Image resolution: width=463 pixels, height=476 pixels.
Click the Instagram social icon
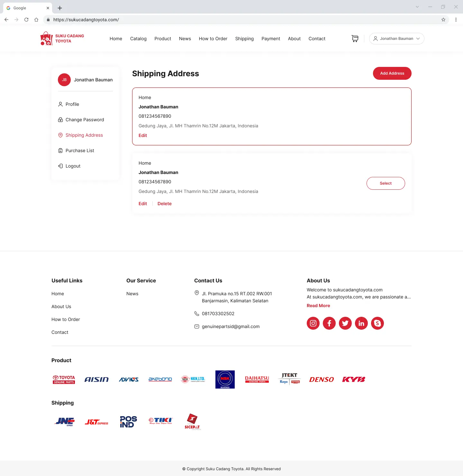(313, 323)
